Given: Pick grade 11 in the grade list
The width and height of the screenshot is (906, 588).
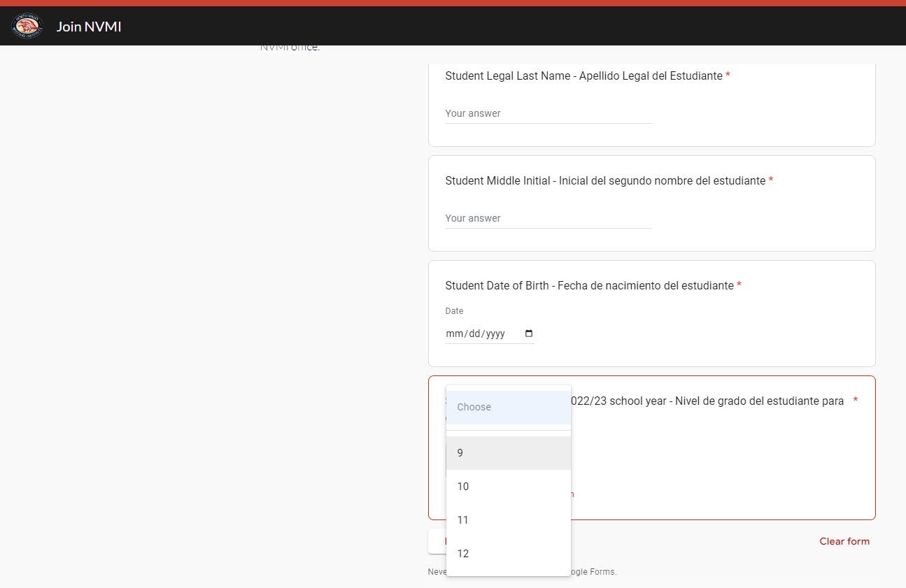Looking at the screenshot, I should click(509, 520).
